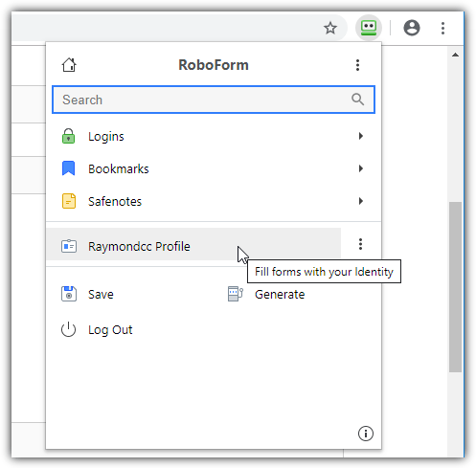
Task: Click the green padlock Logins icon
Action: click(x=68, y=136)
